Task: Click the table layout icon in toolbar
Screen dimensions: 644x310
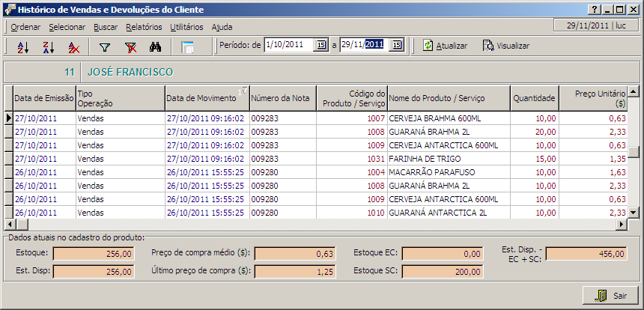Action: coord(187,46)
